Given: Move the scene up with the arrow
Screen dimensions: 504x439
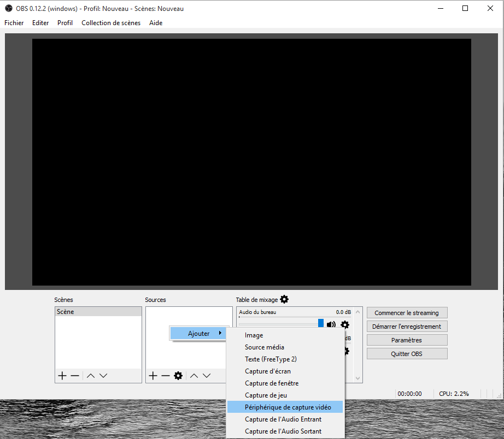Looking at the screenshot, I should coord(91,376).
